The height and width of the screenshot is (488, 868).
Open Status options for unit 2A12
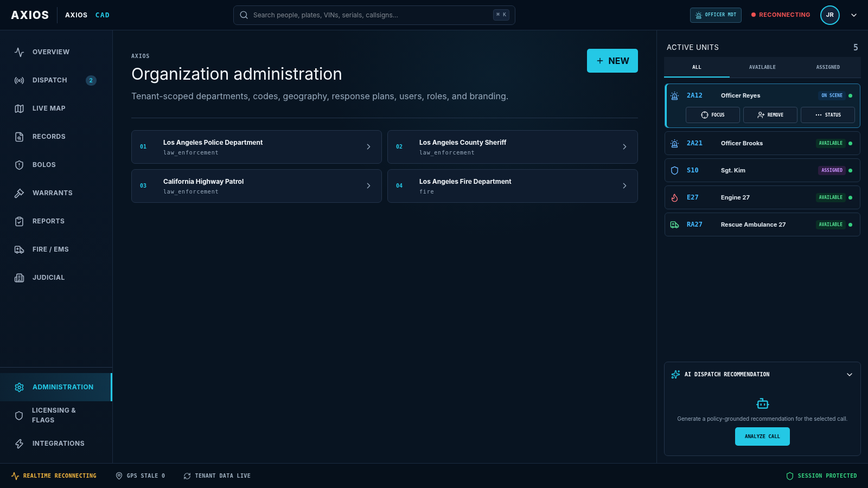828,115
